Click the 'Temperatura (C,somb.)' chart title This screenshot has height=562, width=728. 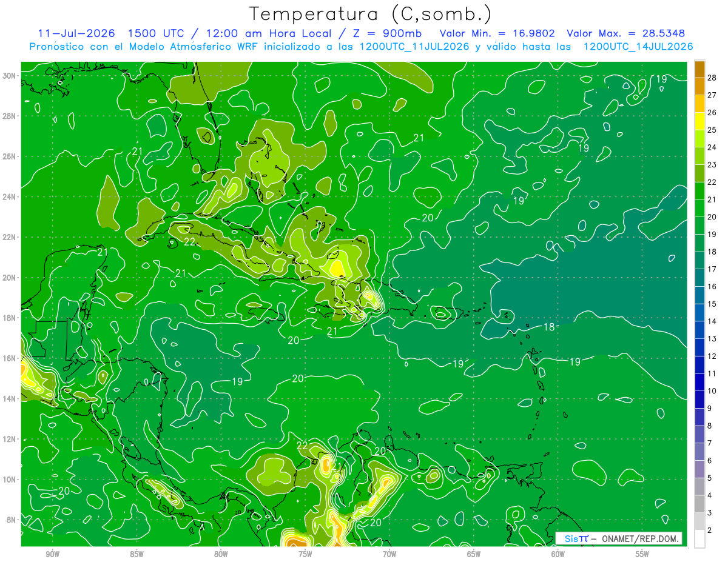click(371, 14)
